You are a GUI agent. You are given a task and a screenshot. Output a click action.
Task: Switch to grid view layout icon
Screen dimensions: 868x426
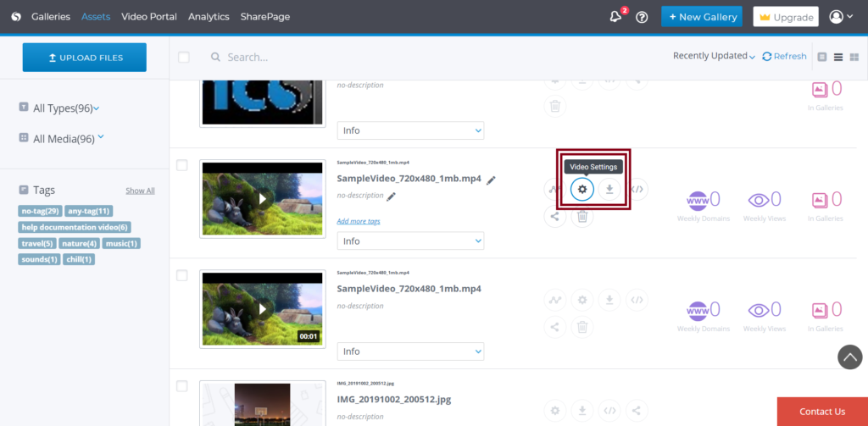click(x=854, y=57)
